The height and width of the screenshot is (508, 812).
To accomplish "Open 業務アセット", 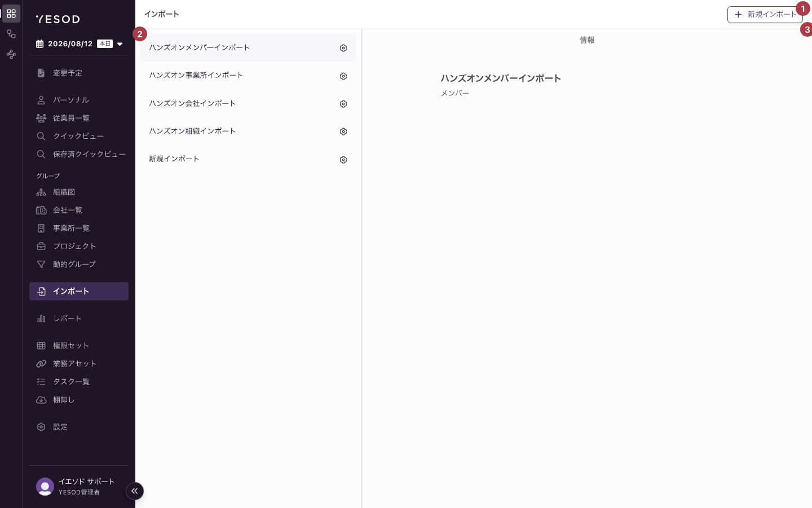I will 79,364.
